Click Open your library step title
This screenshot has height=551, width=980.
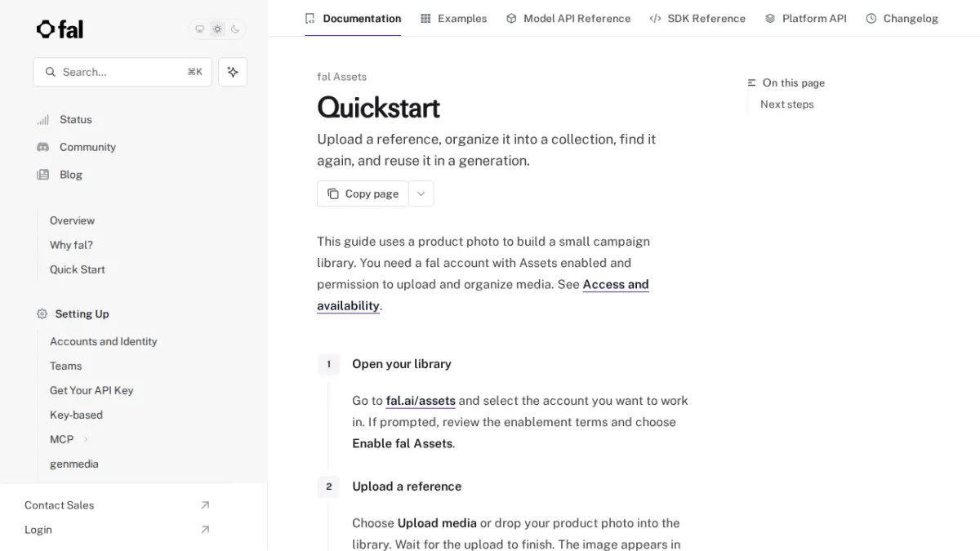[402, 364]
